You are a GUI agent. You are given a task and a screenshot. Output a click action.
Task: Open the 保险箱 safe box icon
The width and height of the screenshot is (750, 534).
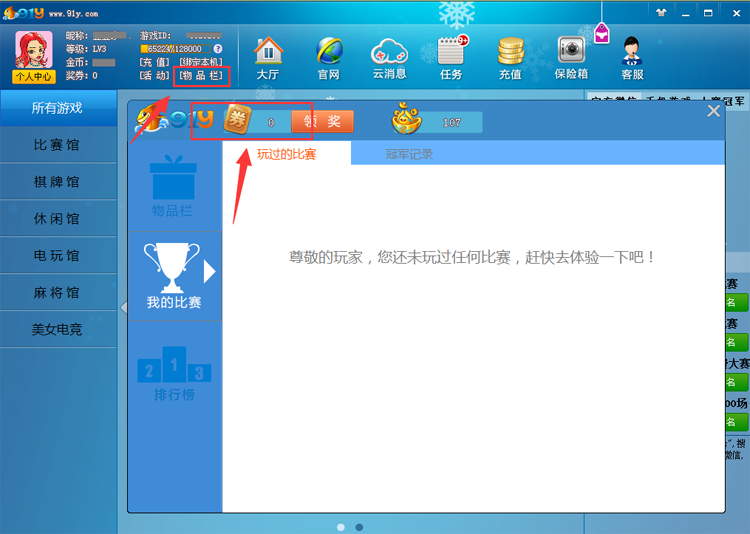point(571,58)
